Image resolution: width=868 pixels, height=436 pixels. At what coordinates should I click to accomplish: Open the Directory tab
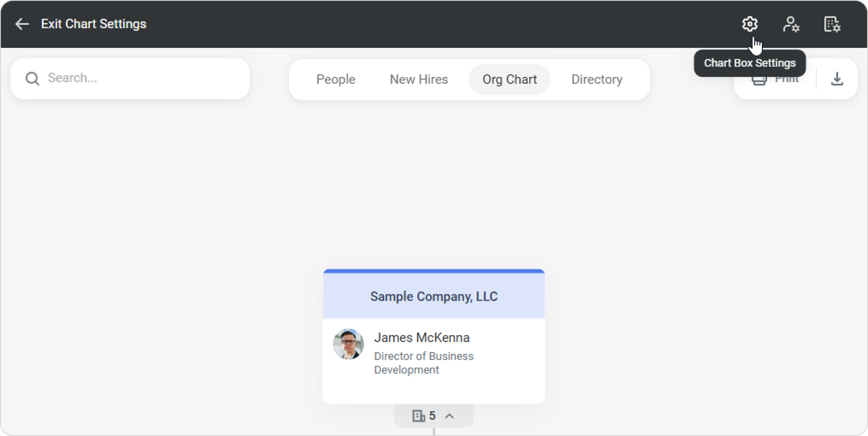point(597,80)
